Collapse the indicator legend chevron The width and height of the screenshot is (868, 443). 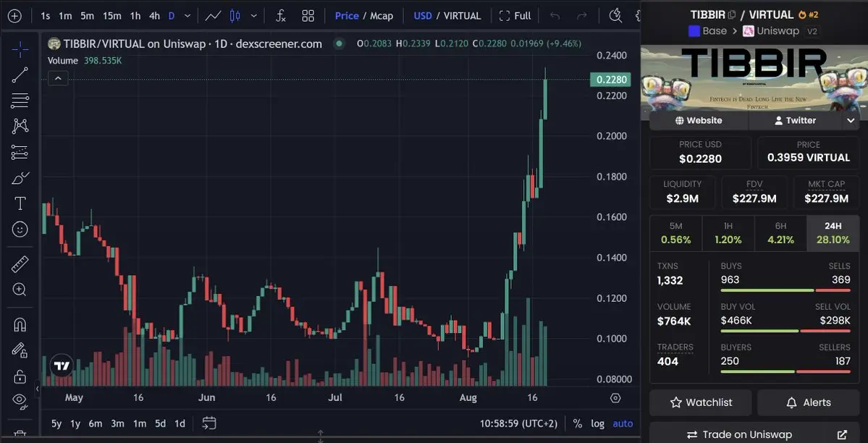click(x=58, y=79)
